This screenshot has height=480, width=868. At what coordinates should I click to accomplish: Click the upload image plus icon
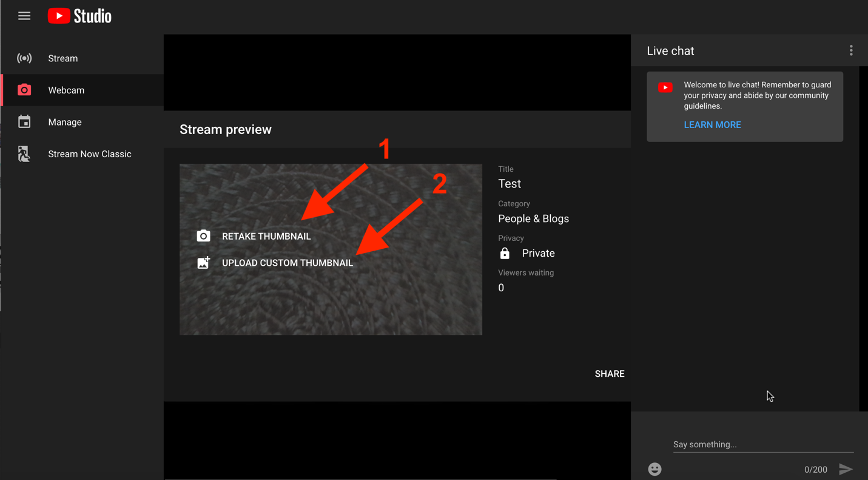pyautogui.click(x=204, y=262)
